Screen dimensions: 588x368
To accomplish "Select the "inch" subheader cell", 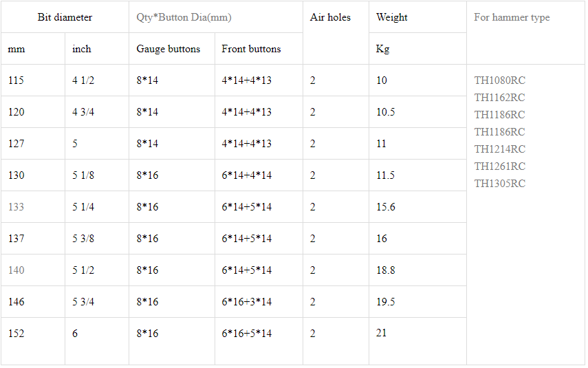I will [82, 49].
